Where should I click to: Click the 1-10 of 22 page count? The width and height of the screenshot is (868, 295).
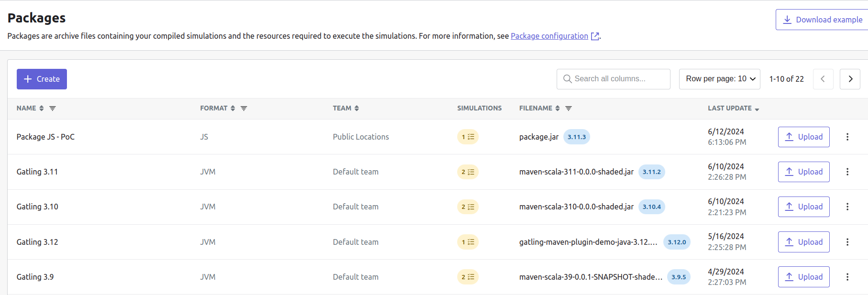[x=786, y=79]
